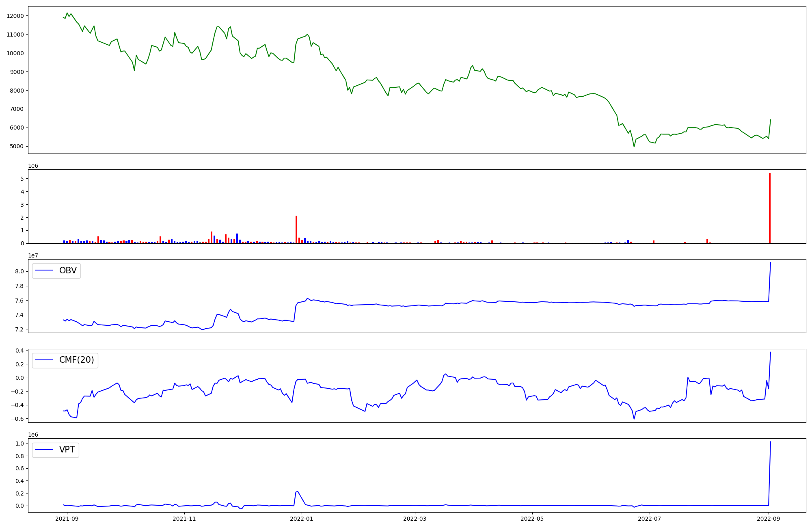The image size is (812, 528).
Task: Click the 2022-05 date tick label
Action: click(532, 519)
